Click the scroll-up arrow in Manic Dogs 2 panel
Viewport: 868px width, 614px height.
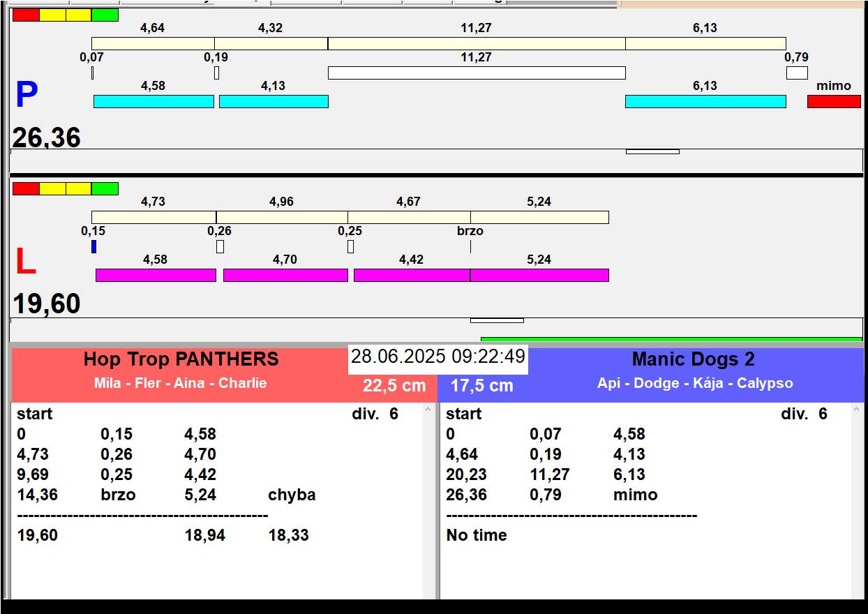(x=858, y=411)
